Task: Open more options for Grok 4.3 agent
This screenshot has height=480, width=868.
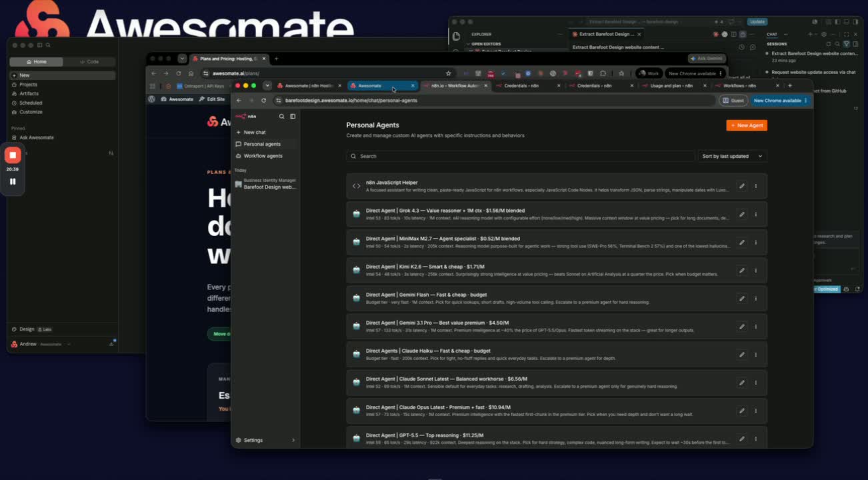Action: (756, 215)
